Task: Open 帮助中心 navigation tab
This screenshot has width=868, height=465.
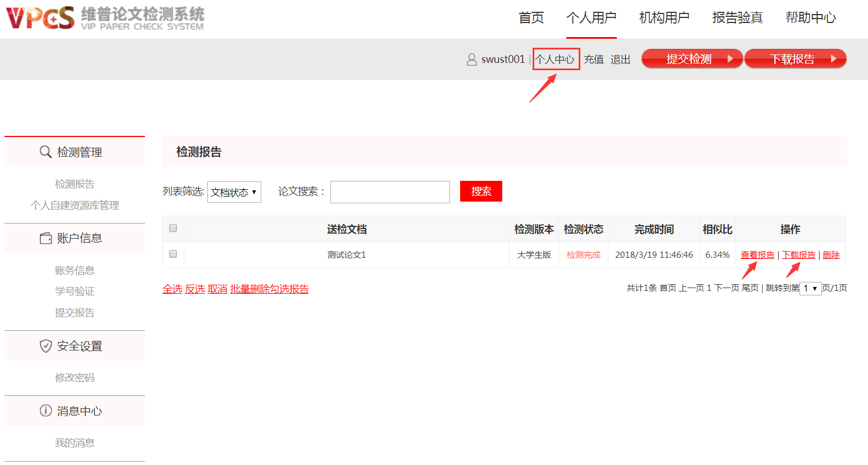Action: pos(811,17)
